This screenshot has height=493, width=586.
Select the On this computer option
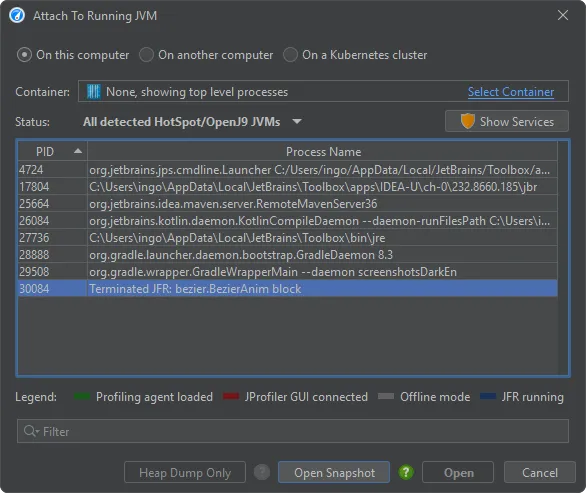point(73,55)
